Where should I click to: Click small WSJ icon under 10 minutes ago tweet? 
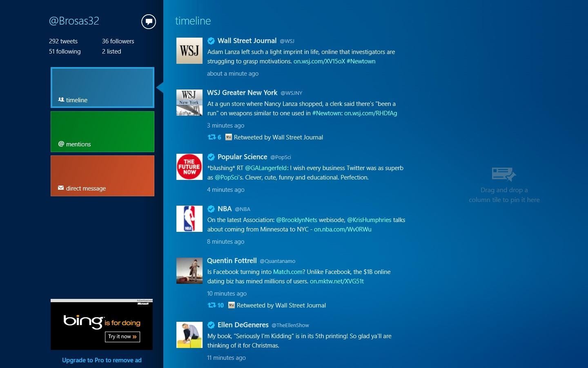[x=232, y=305]
